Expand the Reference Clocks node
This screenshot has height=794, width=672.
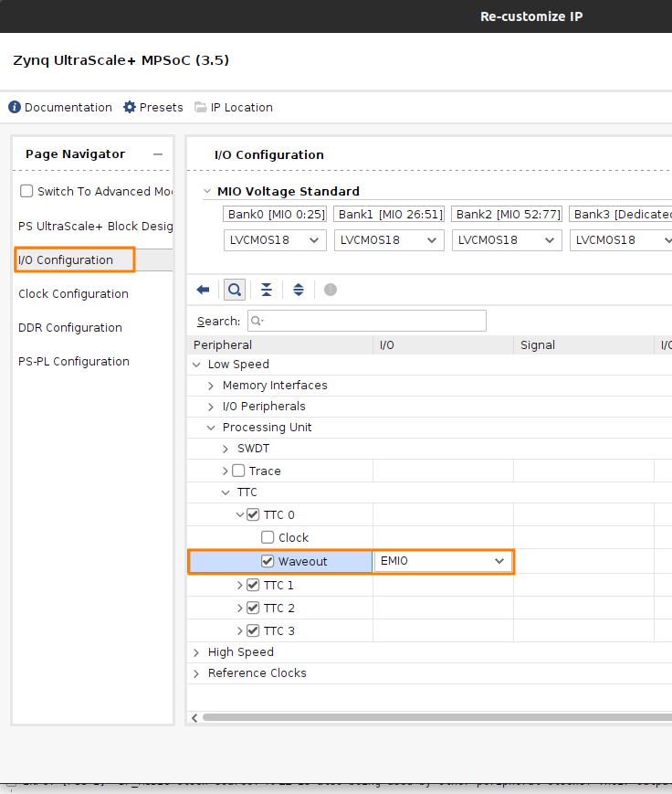pos(196,673)
